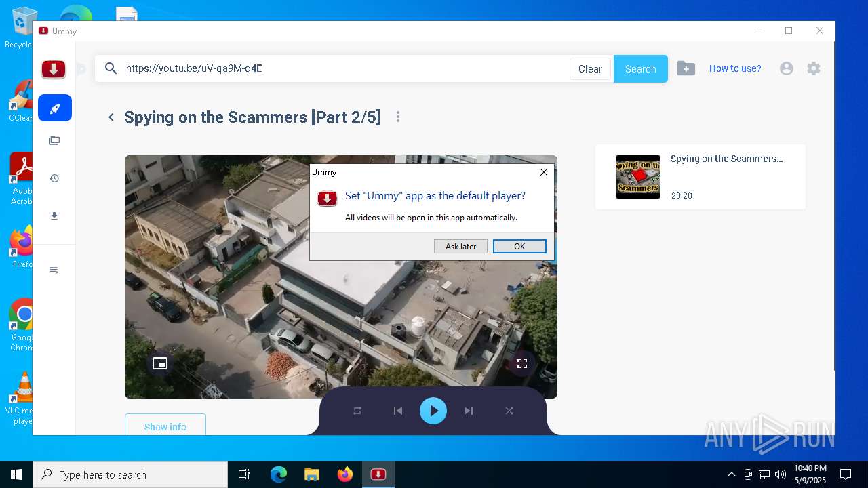Image resolution: width=868 pixels, height=488 pixels.
Task: Launch Firefox from taskbar
Action: pyautogui.click(x=344, y=474)
